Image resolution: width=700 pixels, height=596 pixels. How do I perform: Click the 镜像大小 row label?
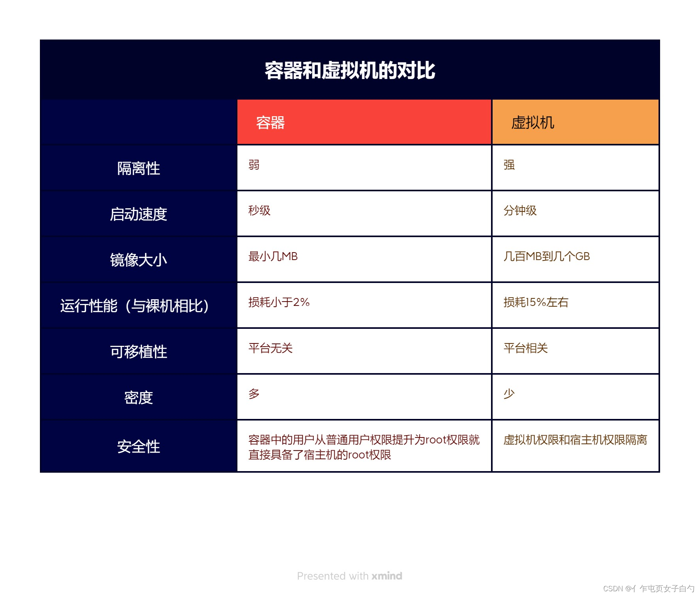[x=138, y=260]
